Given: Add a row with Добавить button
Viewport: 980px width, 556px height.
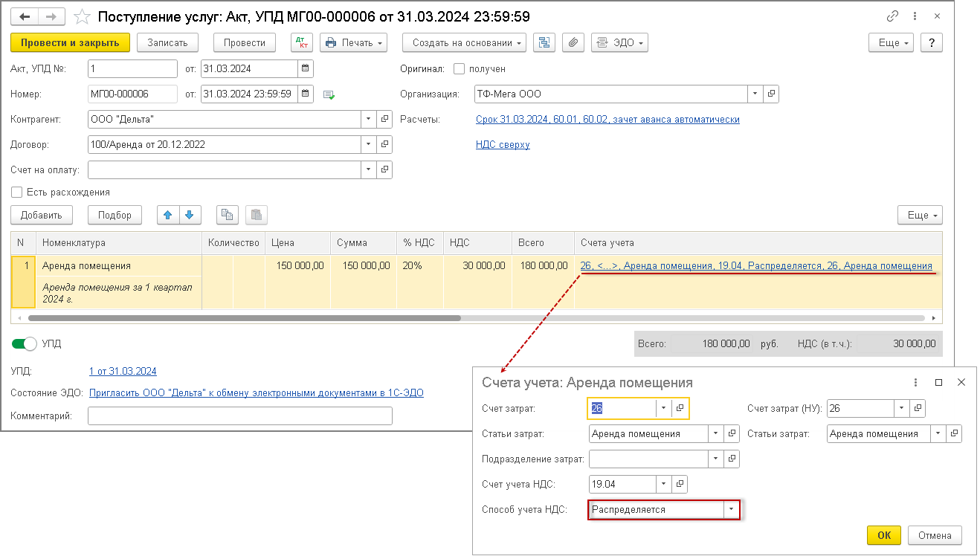Looking at the screenshot, I should tap(42, 215).
